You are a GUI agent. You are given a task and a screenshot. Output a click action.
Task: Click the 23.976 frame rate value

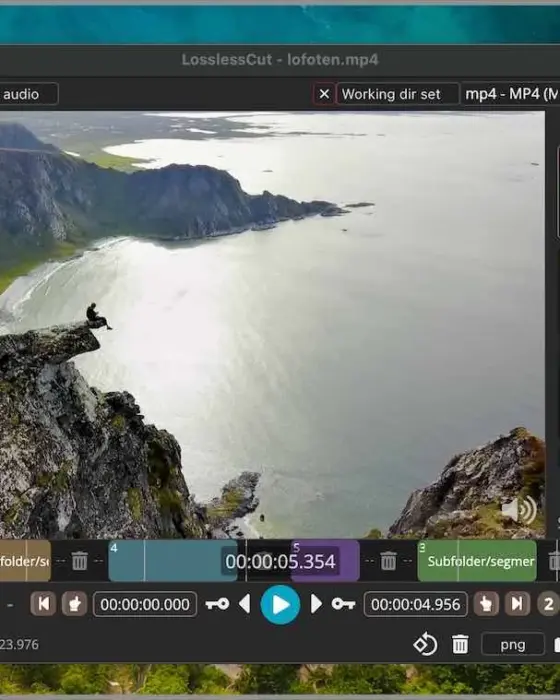(x=19, y=645)
